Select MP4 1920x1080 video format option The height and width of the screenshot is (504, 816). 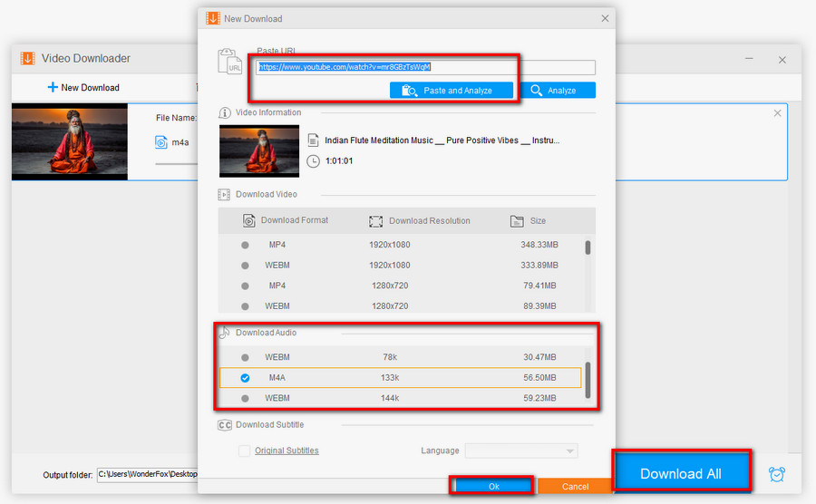[x=245, y=246]
